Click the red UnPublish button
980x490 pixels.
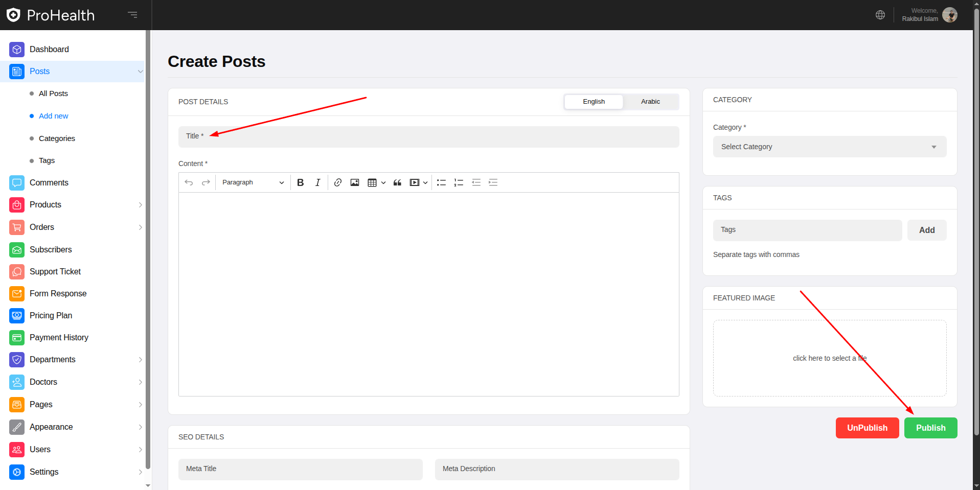click(x=867, y=428)
